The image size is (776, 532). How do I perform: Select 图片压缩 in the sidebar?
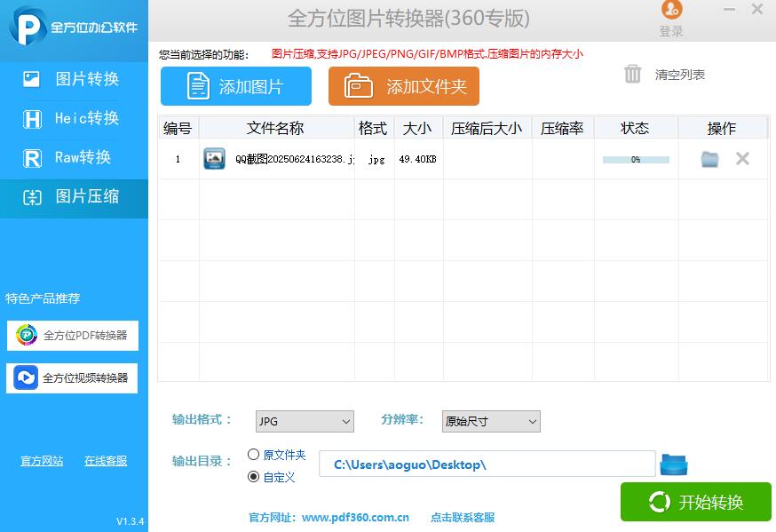(75, 197)
